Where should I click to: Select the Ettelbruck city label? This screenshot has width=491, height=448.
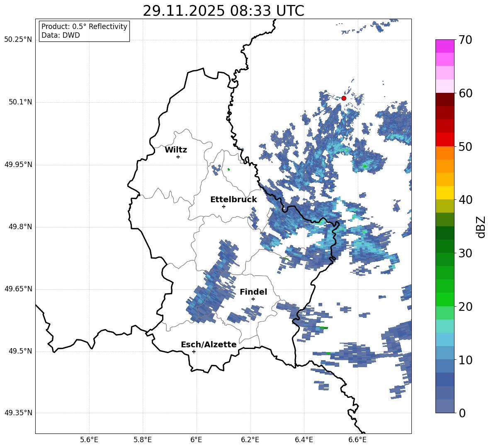[233, 200]
